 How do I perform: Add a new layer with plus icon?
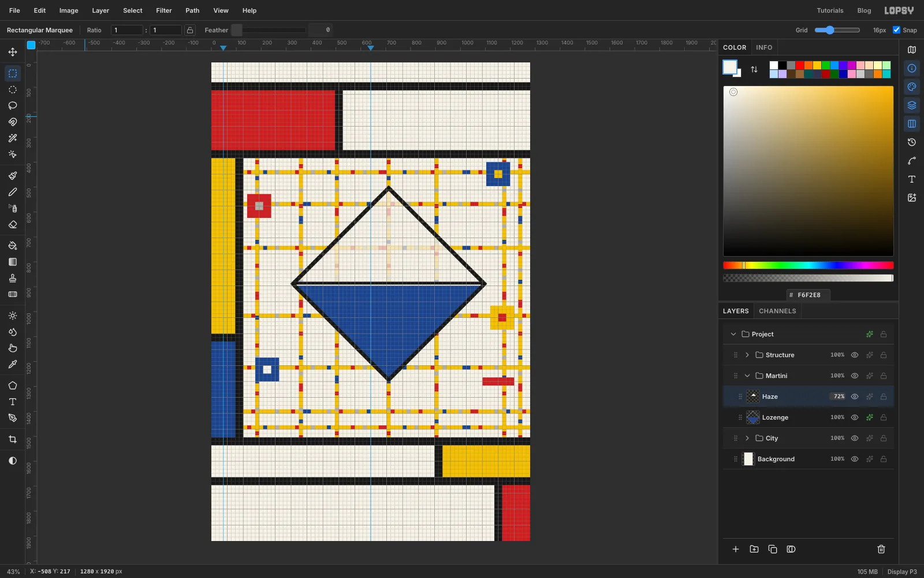click(736, 549)
